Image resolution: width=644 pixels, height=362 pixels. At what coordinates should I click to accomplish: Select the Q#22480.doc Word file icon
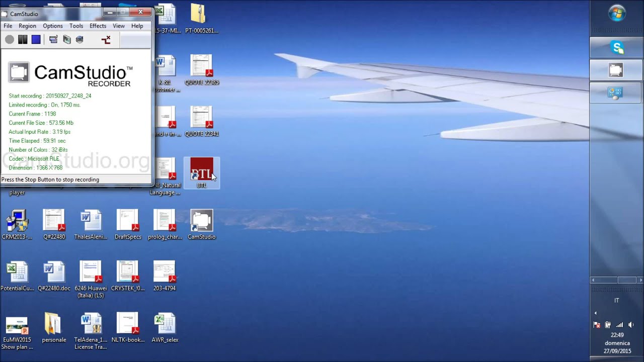click(x=54, y=276)
